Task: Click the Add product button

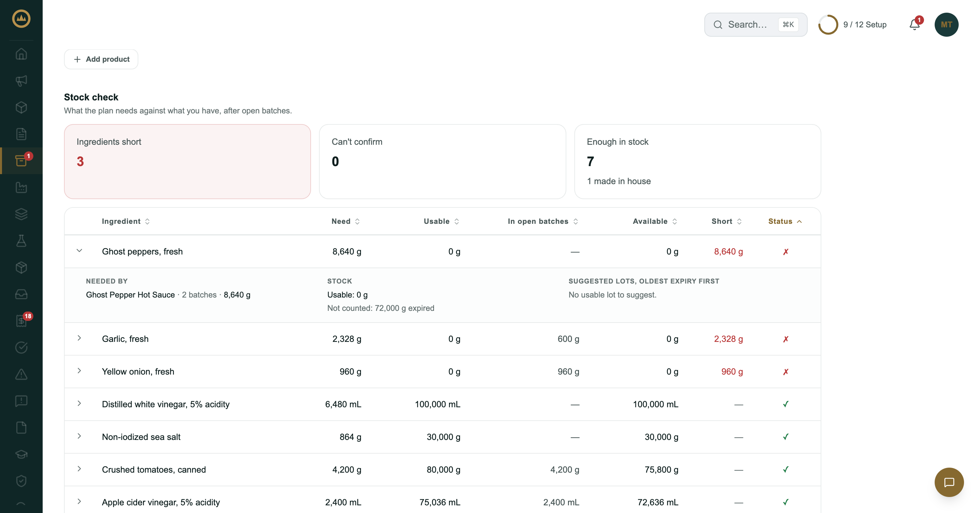Action: point(101,59)
